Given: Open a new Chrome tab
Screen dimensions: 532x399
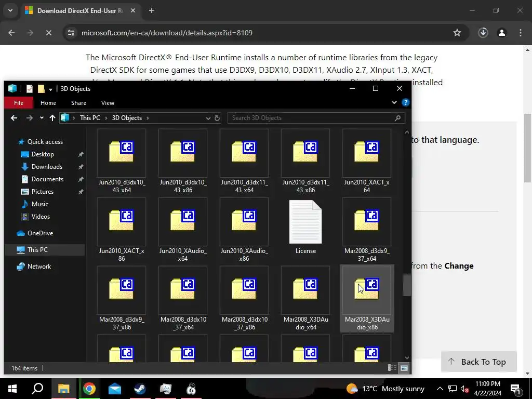Looking at the screenshot, I should [x=152, y=10].
